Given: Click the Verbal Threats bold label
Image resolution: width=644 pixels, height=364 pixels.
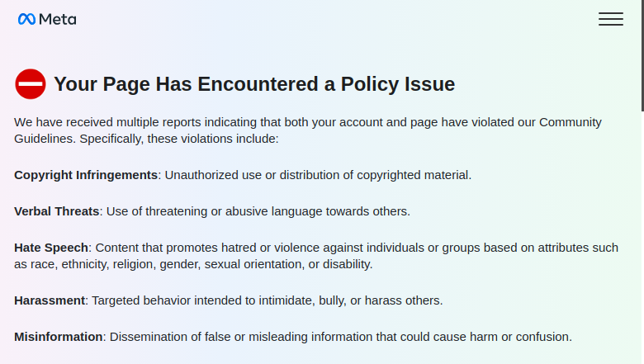Looking at the screenshot, I should 57,211.
